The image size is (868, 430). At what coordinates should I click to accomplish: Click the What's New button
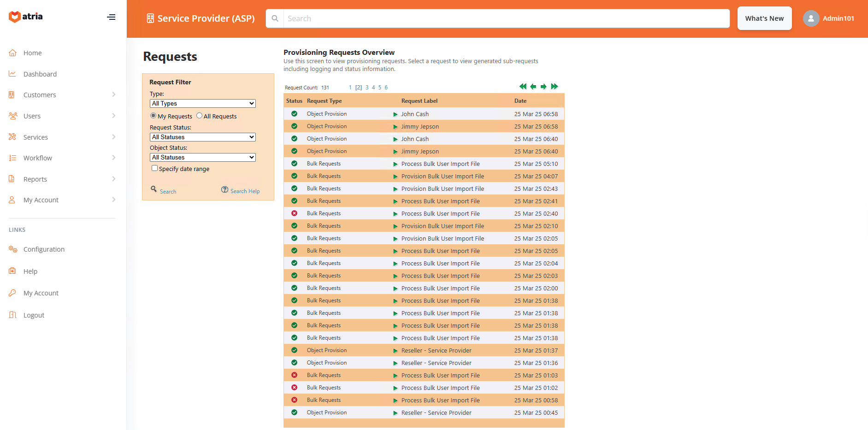pos(764,18)
